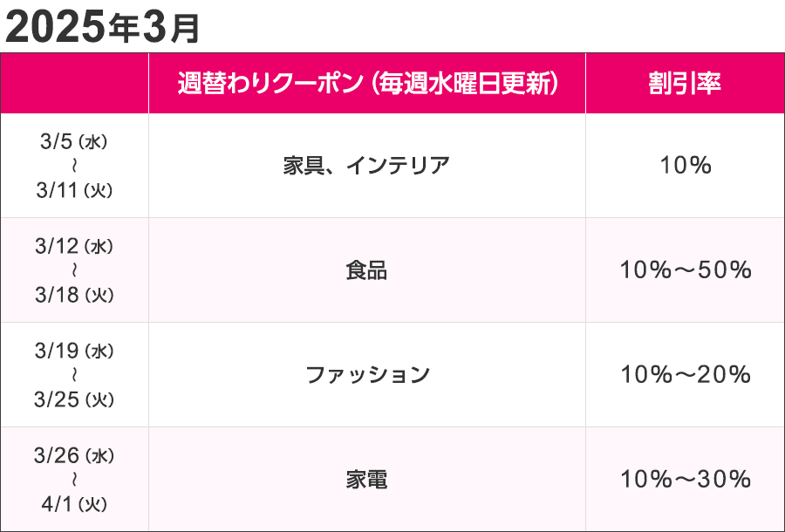
Task: Click the 4/1 (火) end date
Action: 75,503
